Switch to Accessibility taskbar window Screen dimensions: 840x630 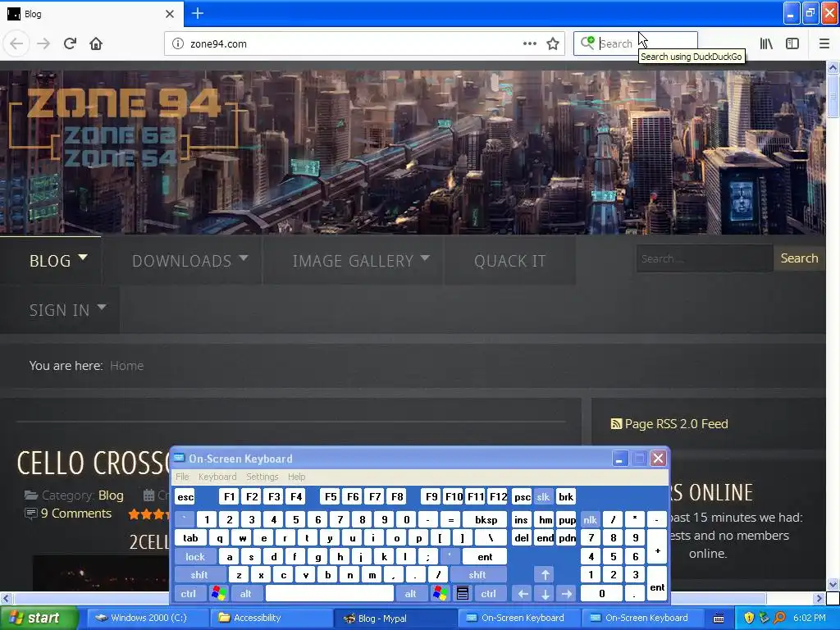tap(271, 619)
